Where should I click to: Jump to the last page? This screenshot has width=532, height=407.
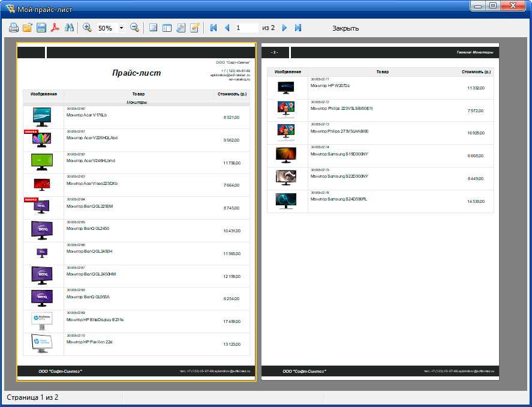point(298,28)
